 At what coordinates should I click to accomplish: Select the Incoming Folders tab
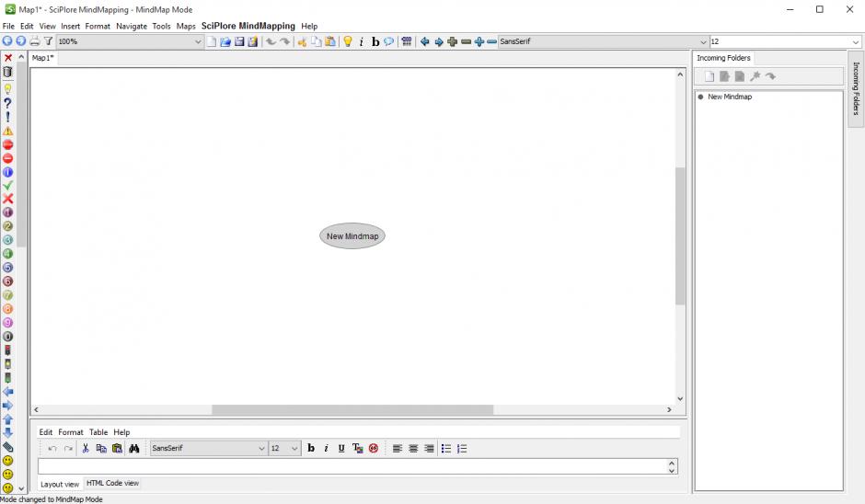coord(723,58)
